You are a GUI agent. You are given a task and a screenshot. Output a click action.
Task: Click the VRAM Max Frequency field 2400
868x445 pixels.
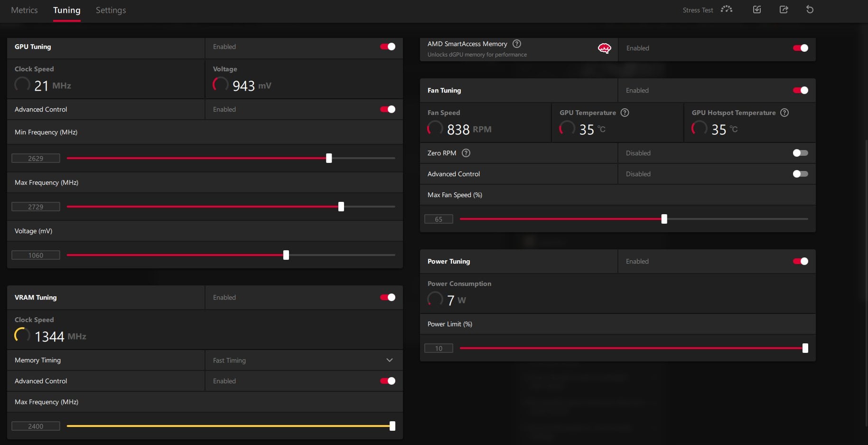pyautogui.click(x=36, y=426)
